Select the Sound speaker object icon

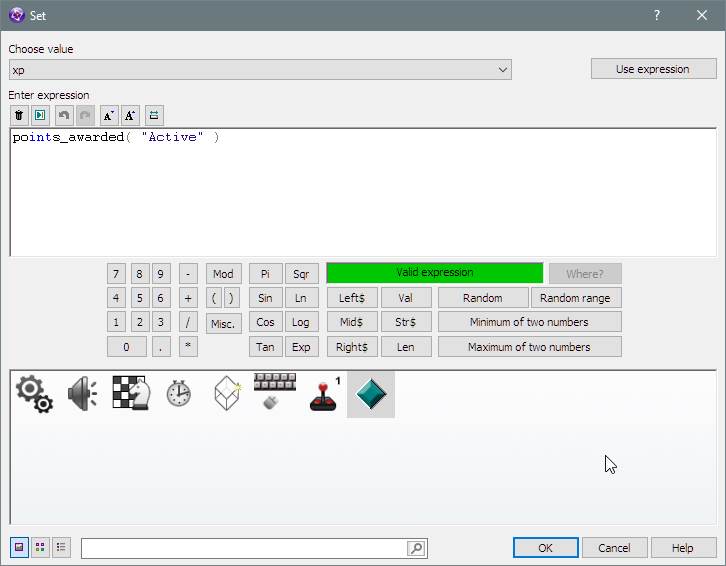(x=82, y=394)
